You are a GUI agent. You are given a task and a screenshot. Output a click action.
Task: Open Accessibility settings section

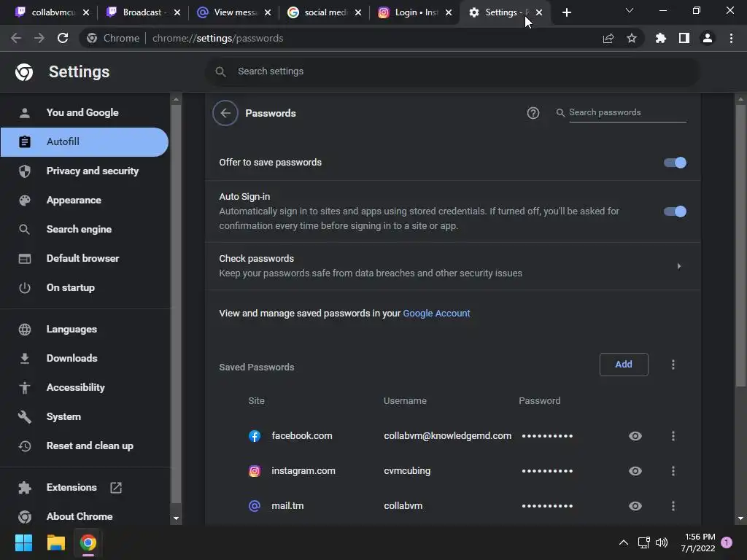pos(85,388)
